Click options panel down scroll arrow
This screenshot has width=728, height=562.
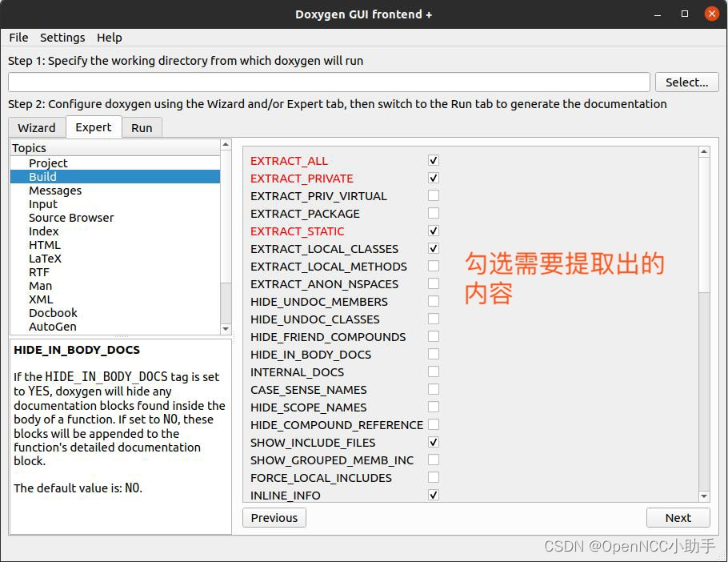[704, 496]
